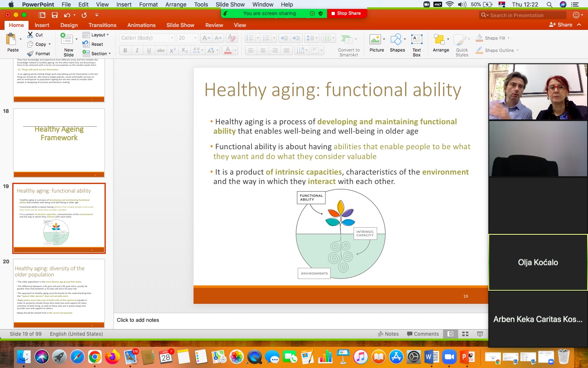
Task: Decrease font size with the A-down icon
Action: pyautogui.click(x=218, y=38)
